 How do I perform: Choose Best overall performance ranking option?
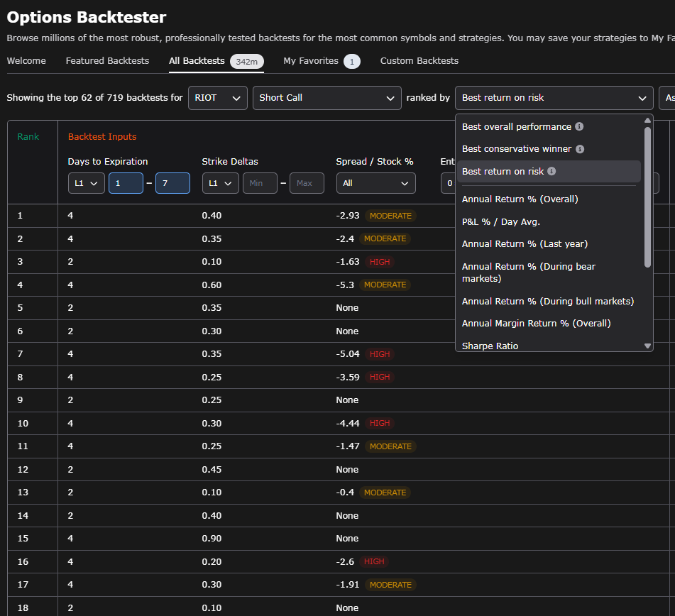point(549,126)
